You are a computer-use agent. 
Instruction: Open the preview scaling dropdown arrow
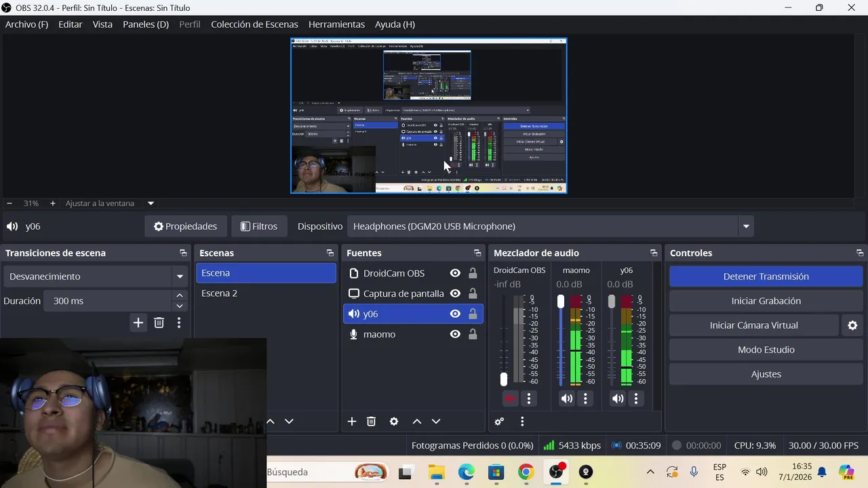[151, 203]
